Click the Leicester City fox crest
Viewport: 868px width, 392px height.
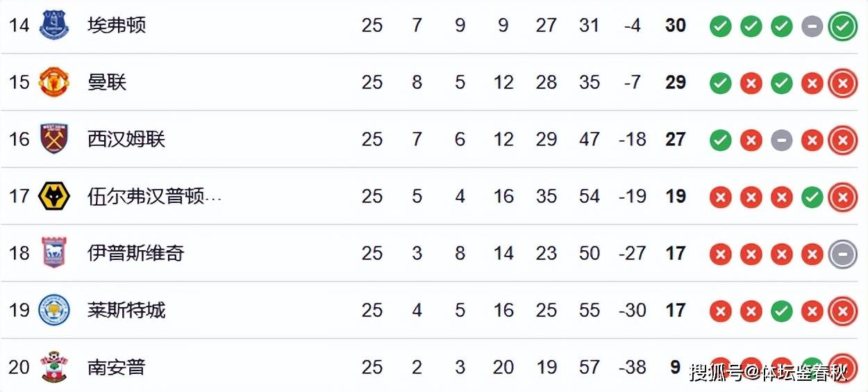[53, 310]
